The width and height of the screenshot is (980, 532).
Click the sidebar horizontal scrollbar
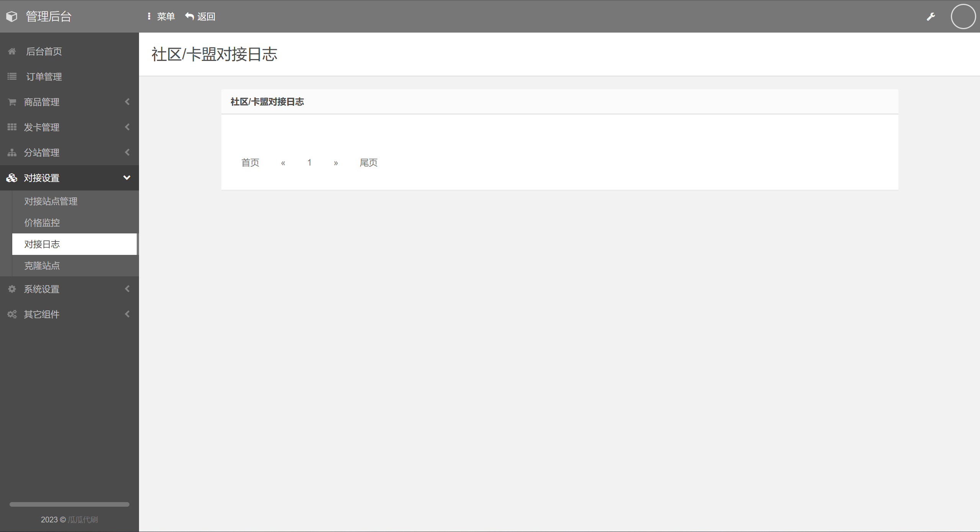point(69,504)
